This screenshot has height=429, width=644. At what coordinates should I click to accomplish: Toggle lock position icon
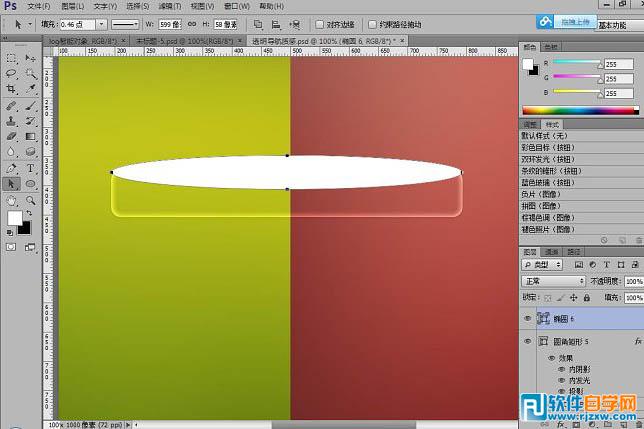574,298
